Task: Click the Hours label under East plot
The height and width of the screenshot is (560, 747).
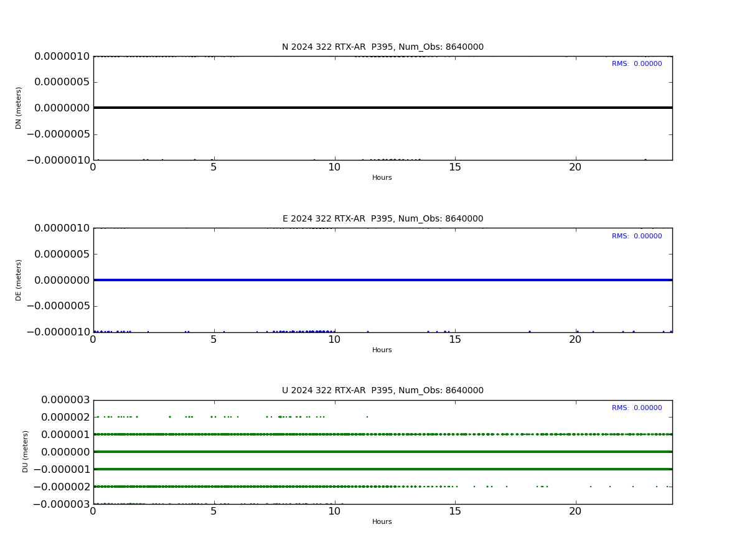Action: tap(382, 350)
